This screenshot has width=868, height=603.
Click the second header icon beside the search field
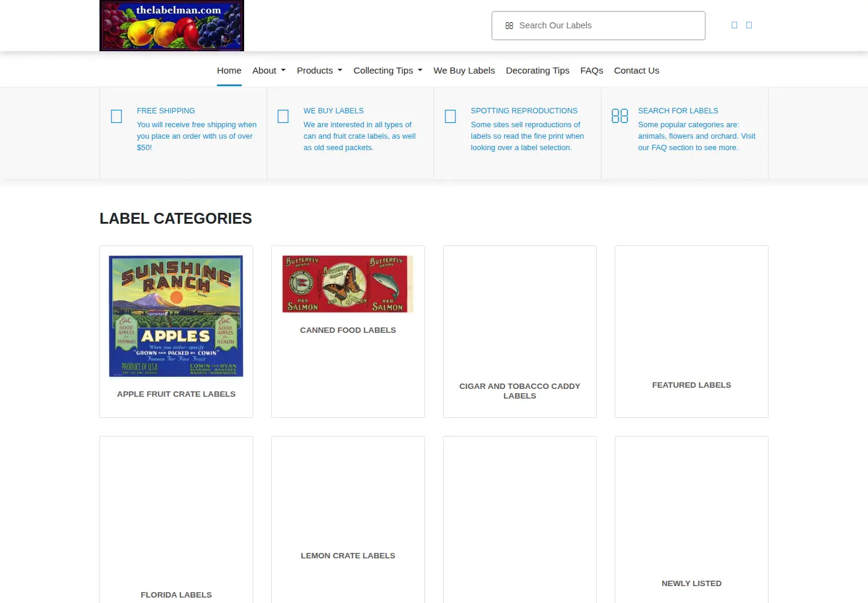[749, 25]
